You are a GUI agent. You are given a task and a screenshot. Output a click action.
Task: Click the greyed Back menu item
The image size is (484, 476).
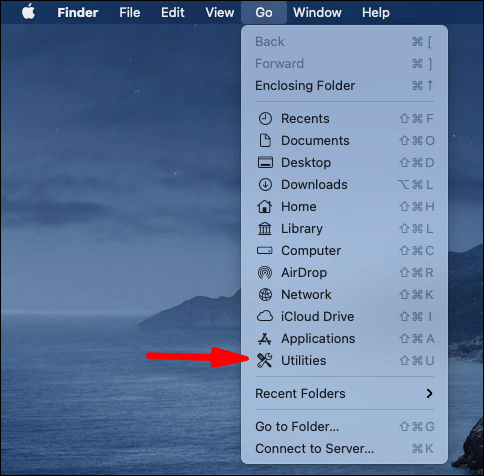(344, 42)
